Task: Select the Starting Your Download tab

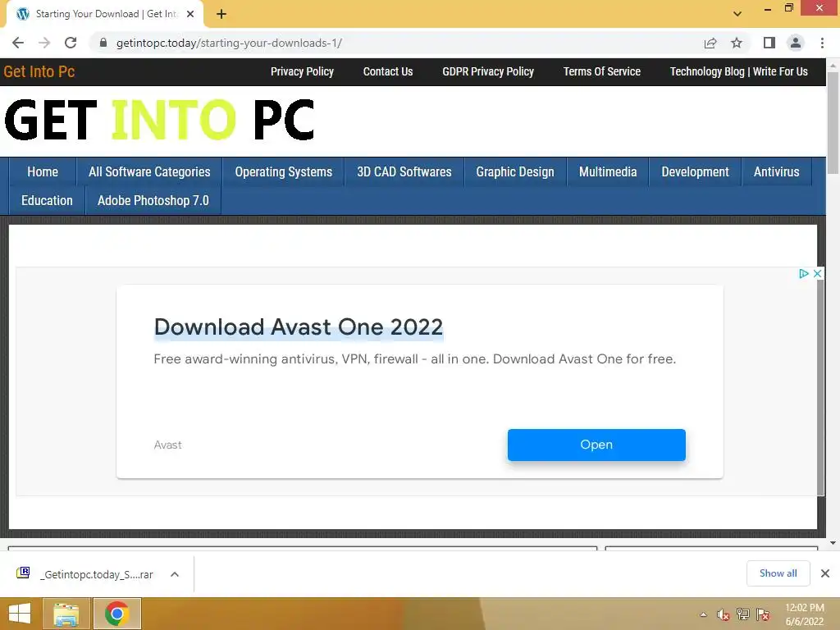Action: tap(105, 14)
